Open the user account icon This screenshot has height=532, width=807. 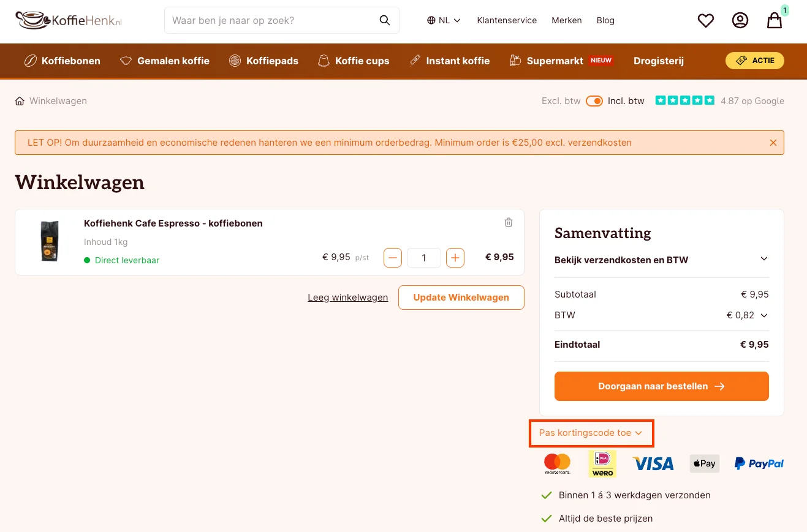click(740, 20)
